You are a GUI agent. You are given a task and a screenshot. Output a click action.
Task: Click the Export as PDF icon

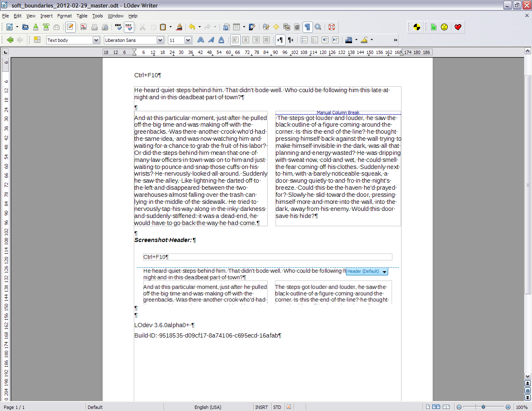(84, 27)
